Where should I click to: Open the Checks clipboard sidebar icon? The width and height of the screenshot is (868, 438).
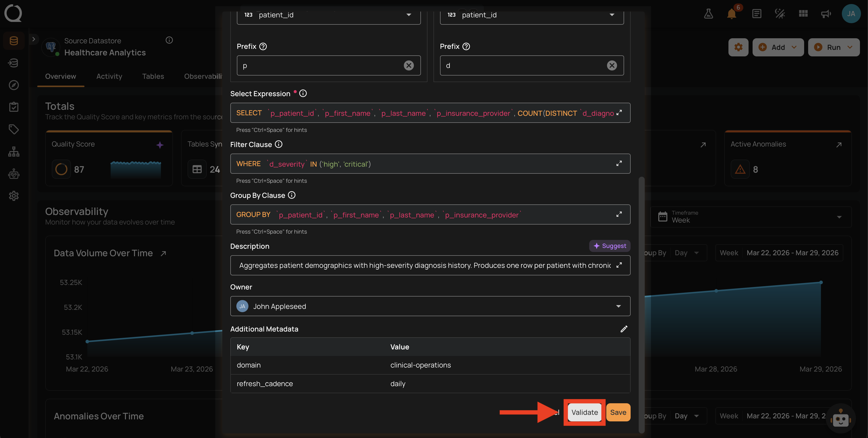tap(14, 107)
